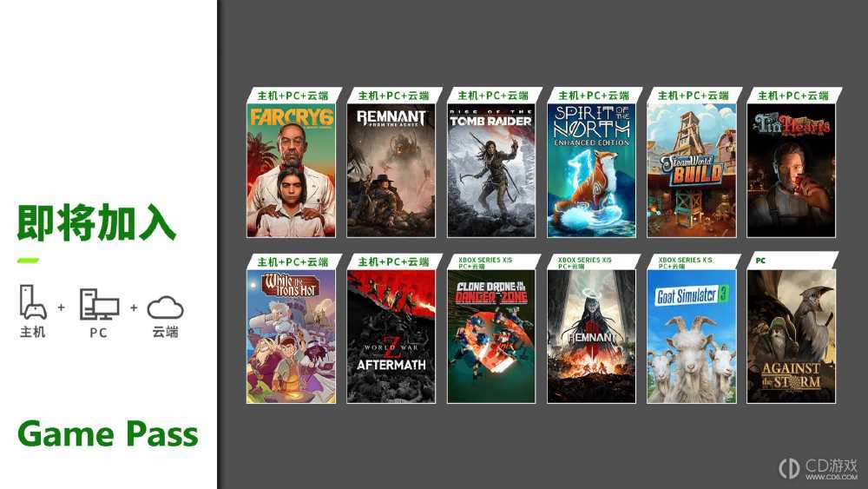Click platform label above Far Cry 6
Image resolution: width=868 pixels, height=489 pixels.
pos(293,96)
